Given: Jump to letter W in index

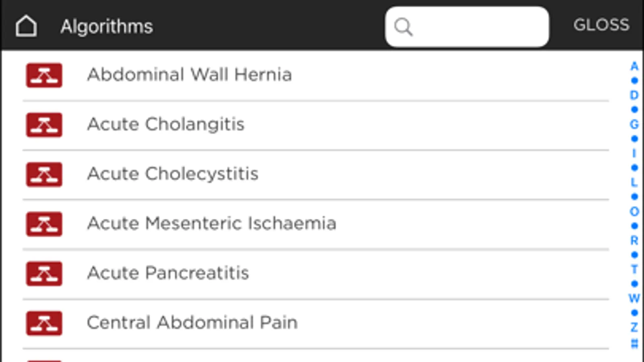Looking at the screenshot, I should [x=634, y=298].
